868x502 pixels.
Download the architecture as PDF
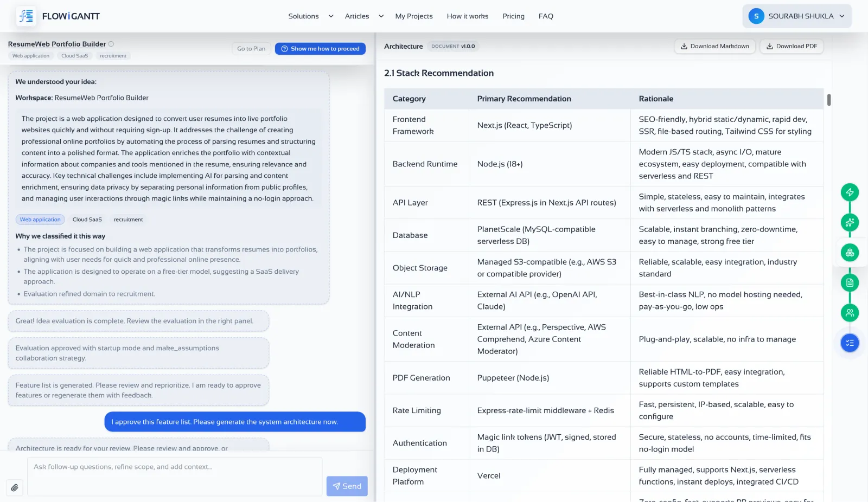click(792, 46)
